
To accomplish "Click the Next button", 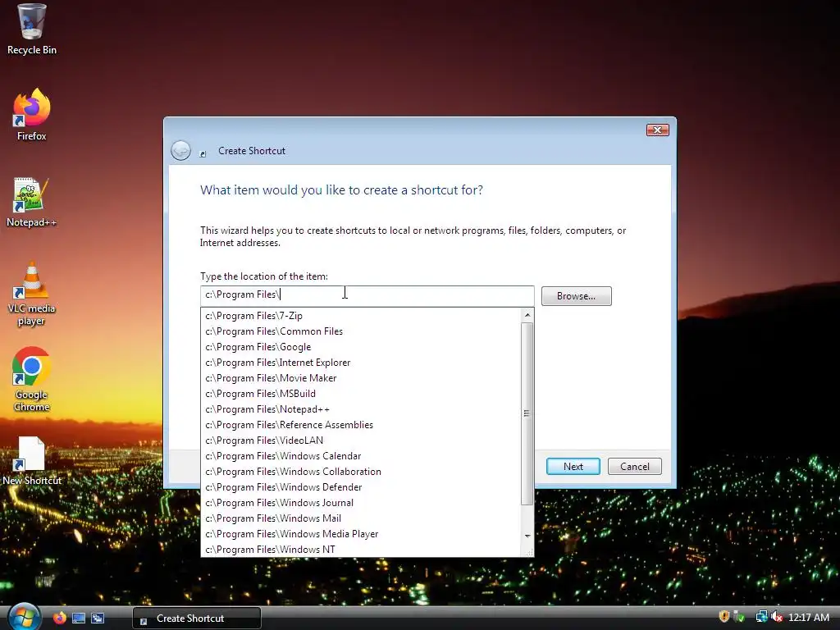I will point(573,466).
